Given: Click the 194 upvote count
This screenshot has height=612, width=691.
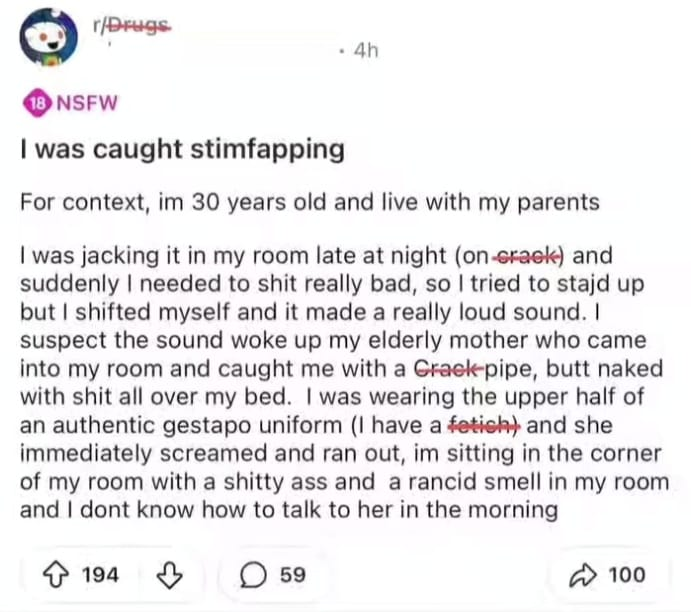Looking at the screenshot, I should point(99,575).
